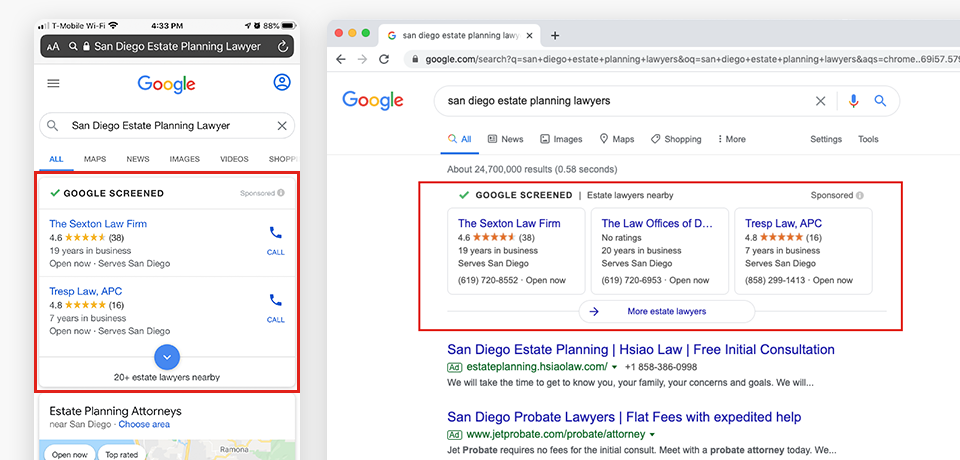Click the 20+ estate lawyers nearby text
The height and width of the screenshot is (460, 960).
click(x=167, y=377)
